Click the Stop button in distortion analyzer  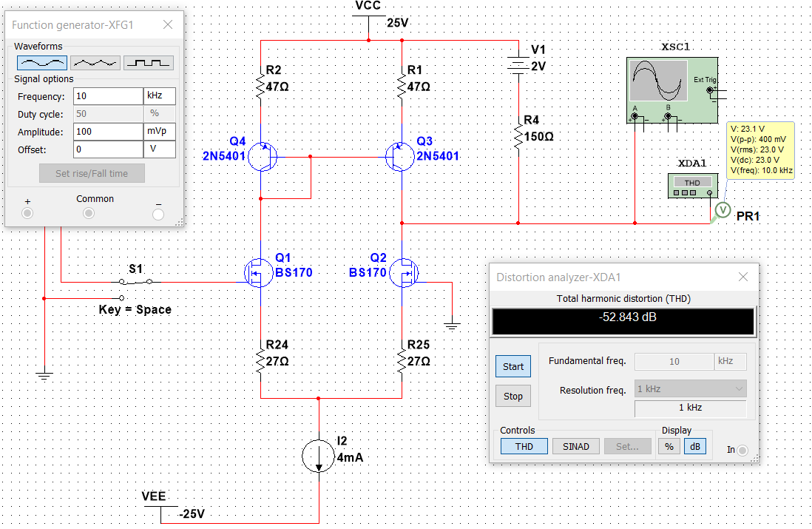pos(513,396)
